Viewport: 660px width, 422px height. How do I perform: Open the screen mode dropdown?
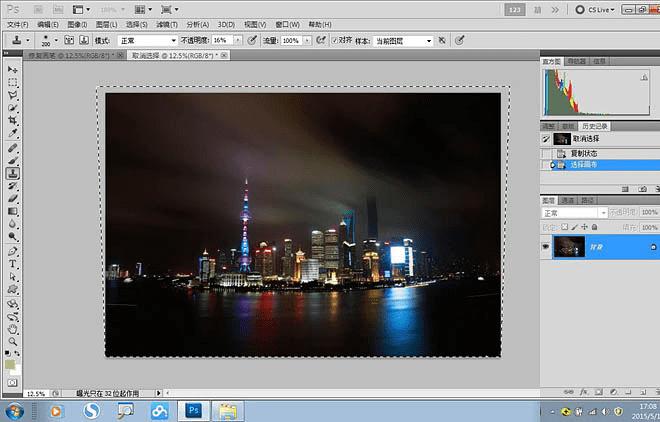pyautogui.click(x=170, y=9)
